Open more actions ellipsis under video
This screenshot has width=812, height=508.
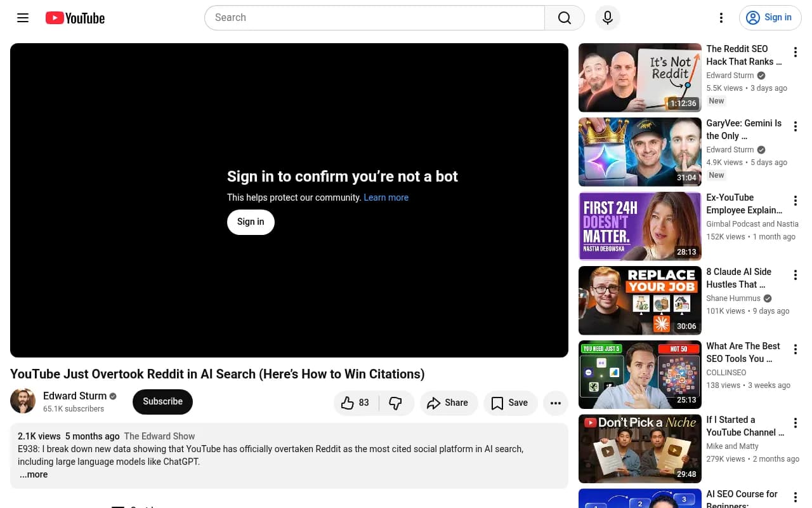(556, 403)
